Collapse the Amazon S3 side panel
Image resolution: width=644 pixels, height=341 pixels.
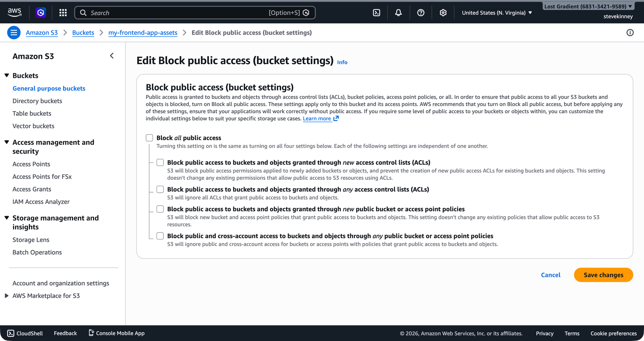[112, 56]
